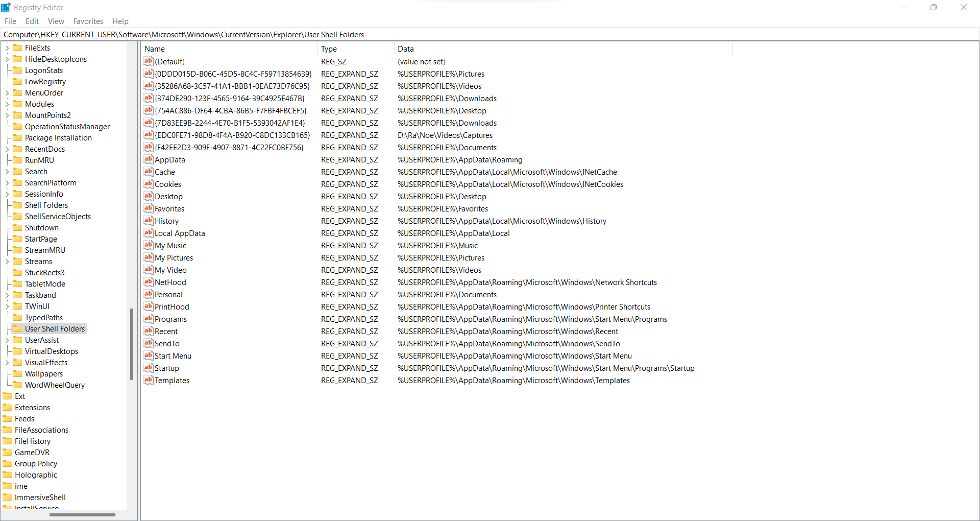
Task: Click the key tree vertical scrollbar
Action: 132,344
